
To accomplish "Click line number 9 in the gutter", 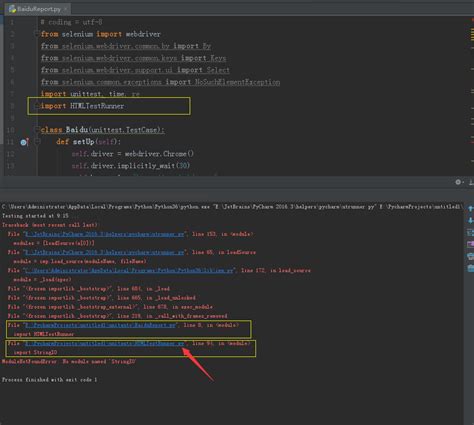I will pyautogui.click(x=12, y=118).
